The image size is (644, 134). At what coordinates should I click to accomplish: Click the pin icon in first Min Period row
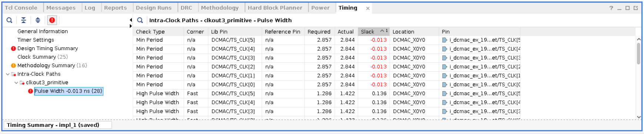(x=445, y=40)
